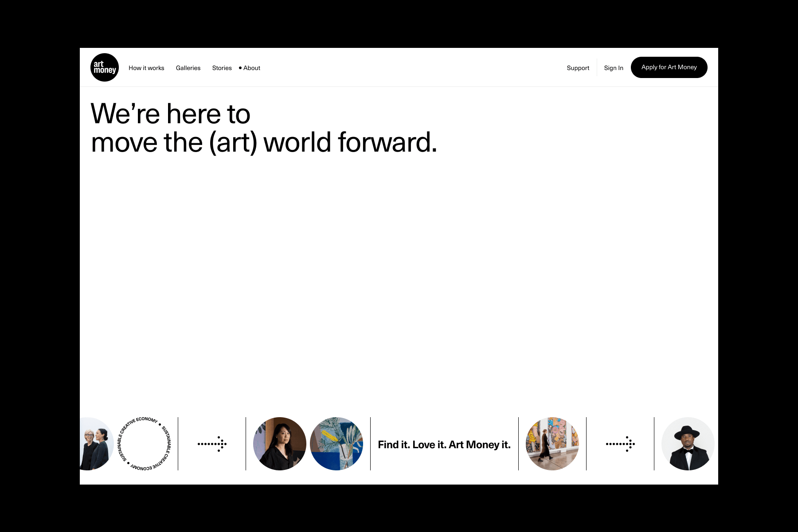Go to the Galleries menu item

point(188,68)
